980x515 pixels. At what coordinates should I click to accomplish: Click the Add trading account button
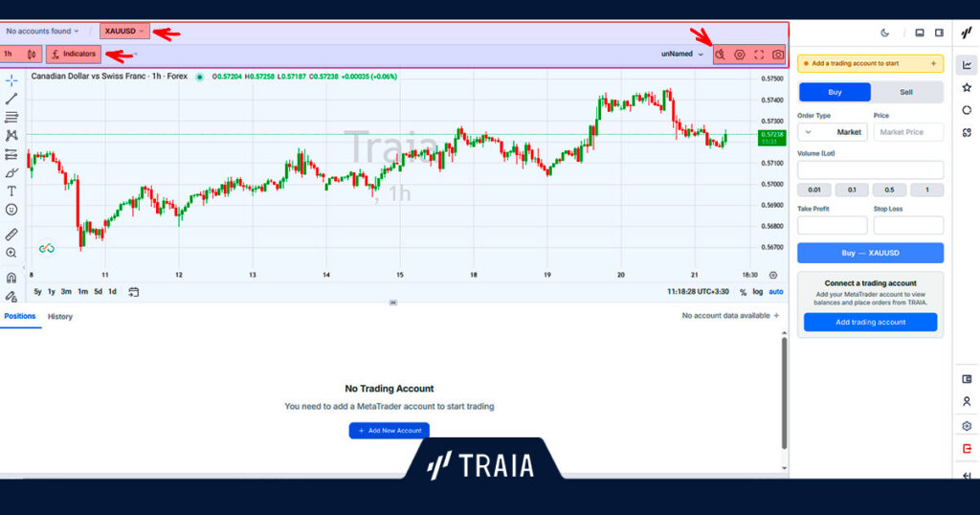[x=871, y=323]
